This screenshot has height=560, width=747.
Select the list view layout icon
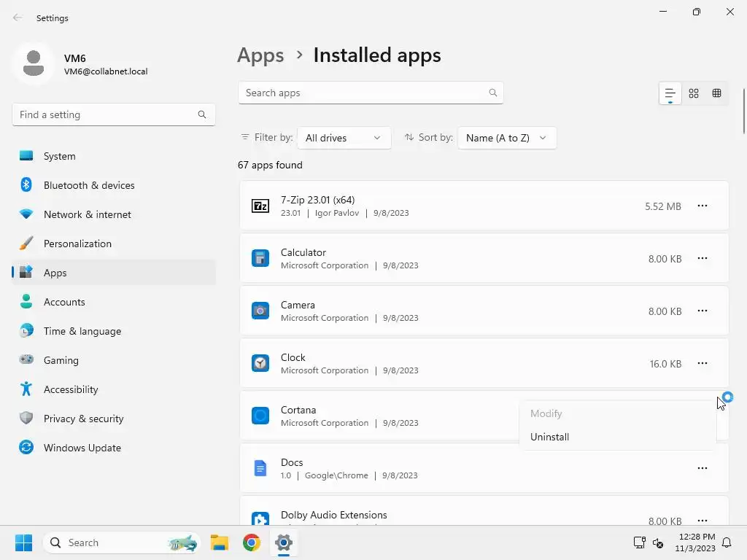click(670, 93)
